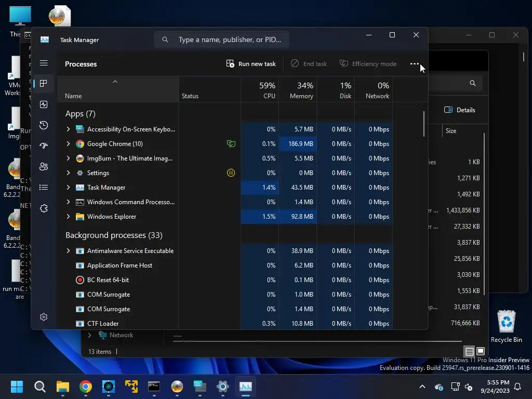Open Command Prompt taskbar icon
Image resolution: width=532 pixels, height=399 pixels.
pyautogui.click(x=154, y=387)
